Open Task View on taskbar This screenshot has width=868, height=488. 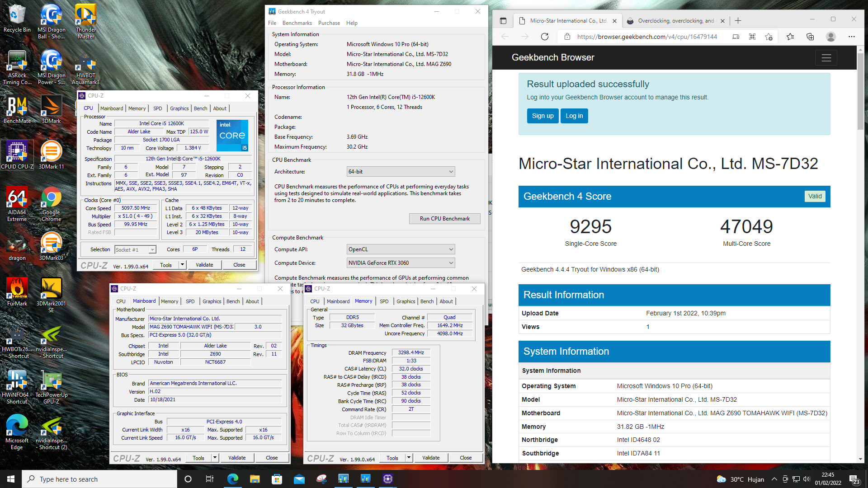[x=209, y=479]
